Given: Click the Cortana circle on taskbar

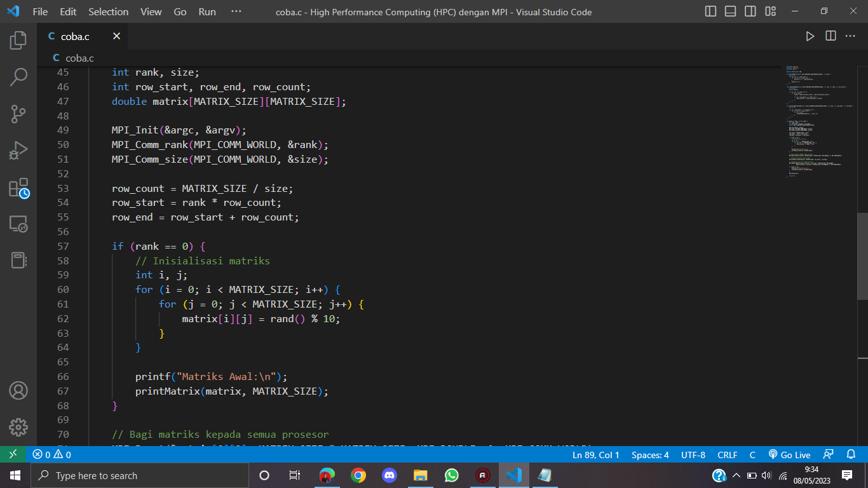Looking at the screenshot, I should click(x=264, y=475).
